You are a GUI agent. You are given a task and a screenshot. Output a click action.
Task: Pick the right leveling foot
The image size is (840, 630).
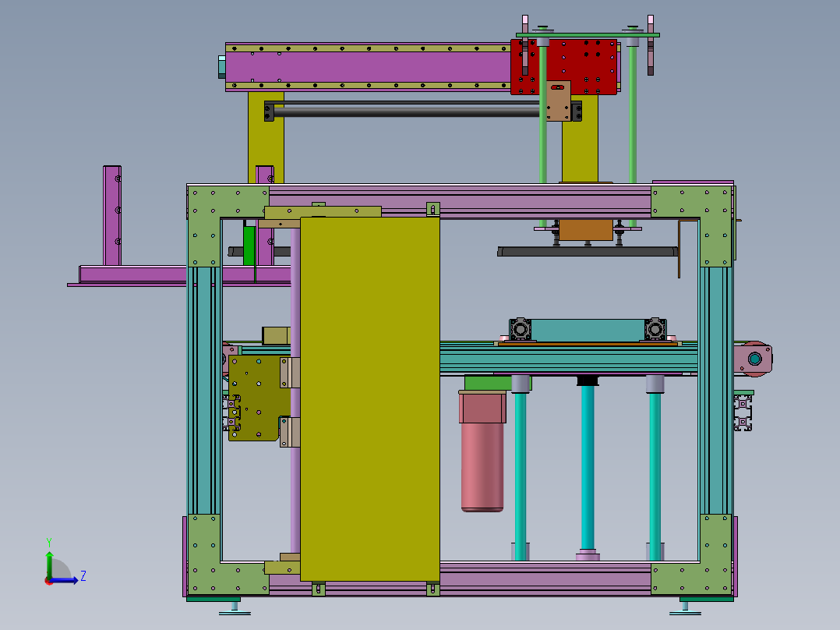click(685, 608)
